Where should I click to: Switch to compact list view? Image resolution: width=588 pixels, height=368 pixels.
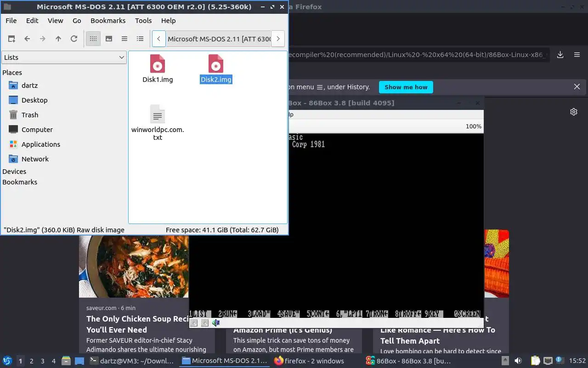[x=124, y=39]
